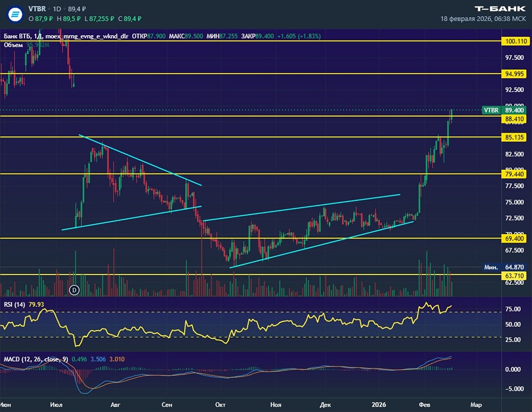Click the МАКС 89.500 high value
Screen dimensions: 532x412
(x=186, y=36)
